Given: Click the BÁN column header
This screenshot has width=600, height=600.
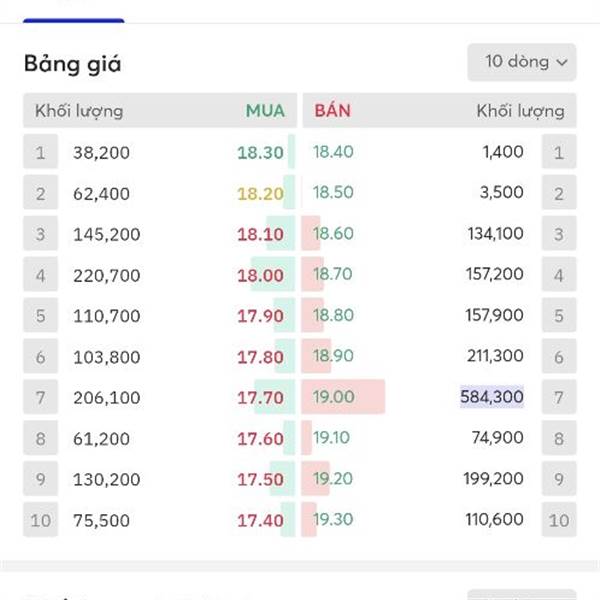Looking at the screenshot, I should click(332, 111).
